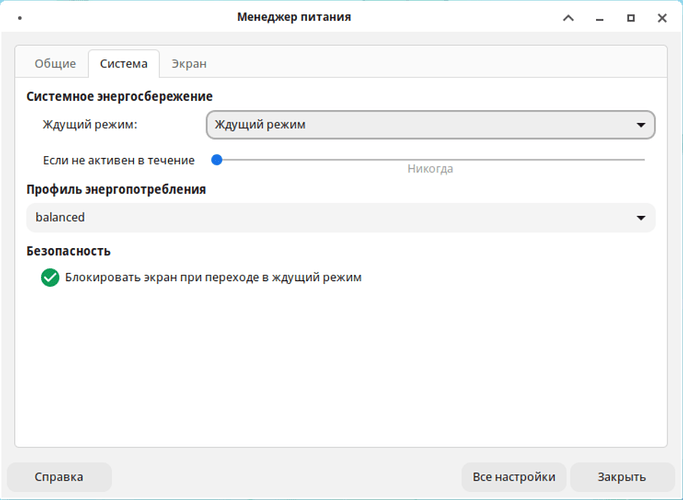Click the middle of the inactivity slider track

click(x=430, y=159)
